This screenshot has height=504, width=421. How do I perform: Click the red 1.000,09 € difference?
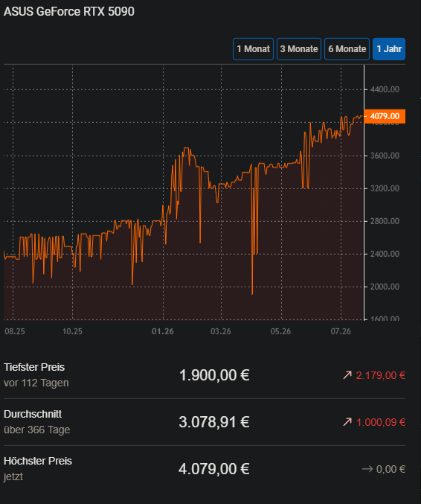coord(381,422)
